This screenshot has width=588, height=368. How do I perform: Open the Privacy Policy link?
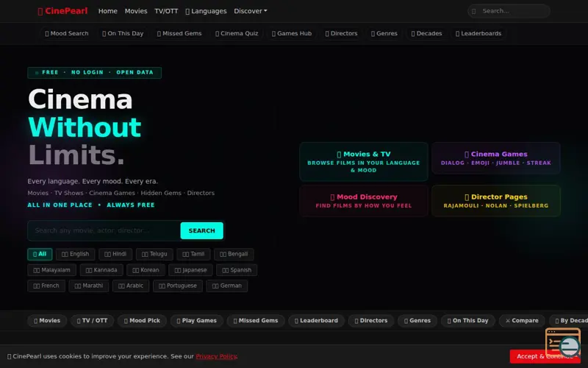[216, 356]
